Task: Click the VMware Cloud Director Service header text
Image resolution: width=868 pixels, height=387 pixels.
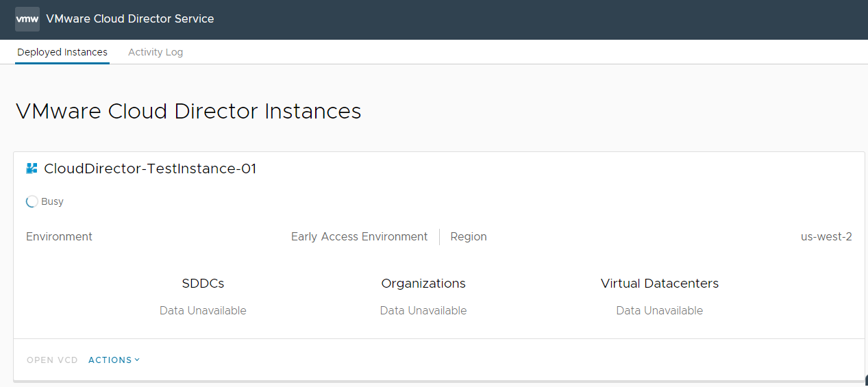Action: (130, 19)
